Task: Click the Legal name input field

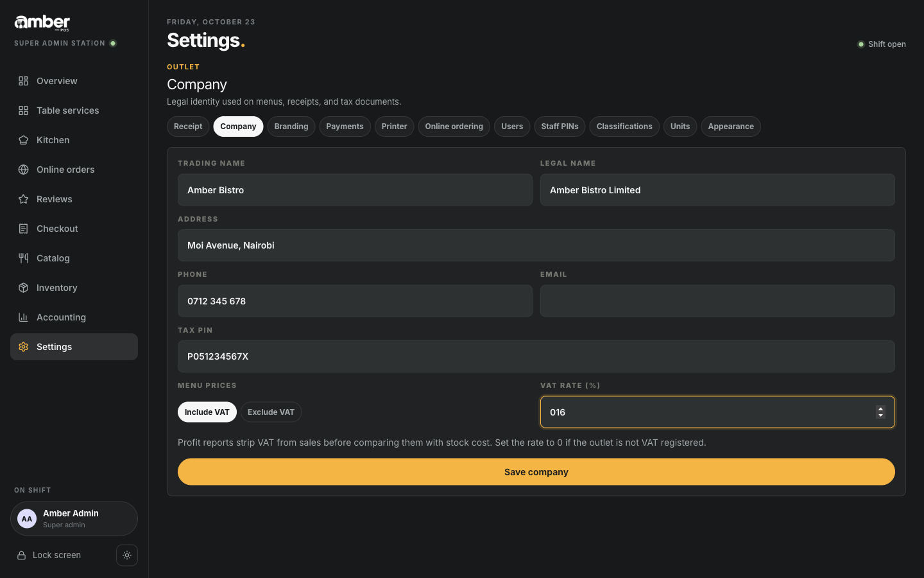Action: [717, 190]
